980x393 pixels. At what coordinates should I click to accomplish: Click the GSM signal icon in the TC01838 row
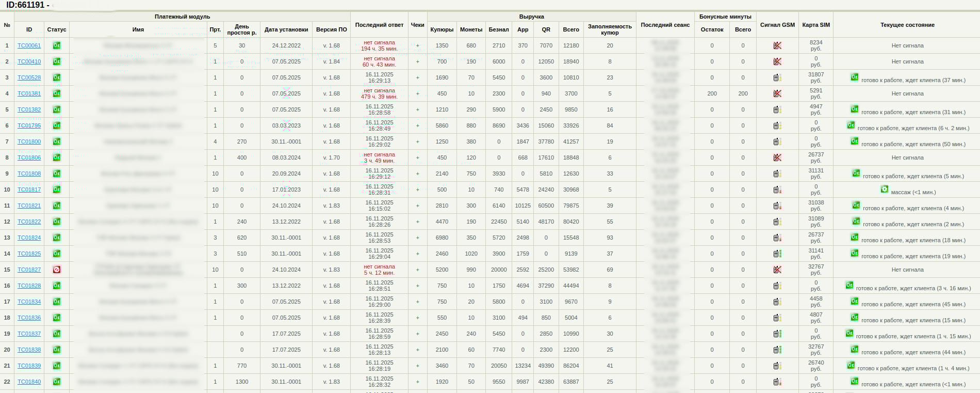pos(777,350)
